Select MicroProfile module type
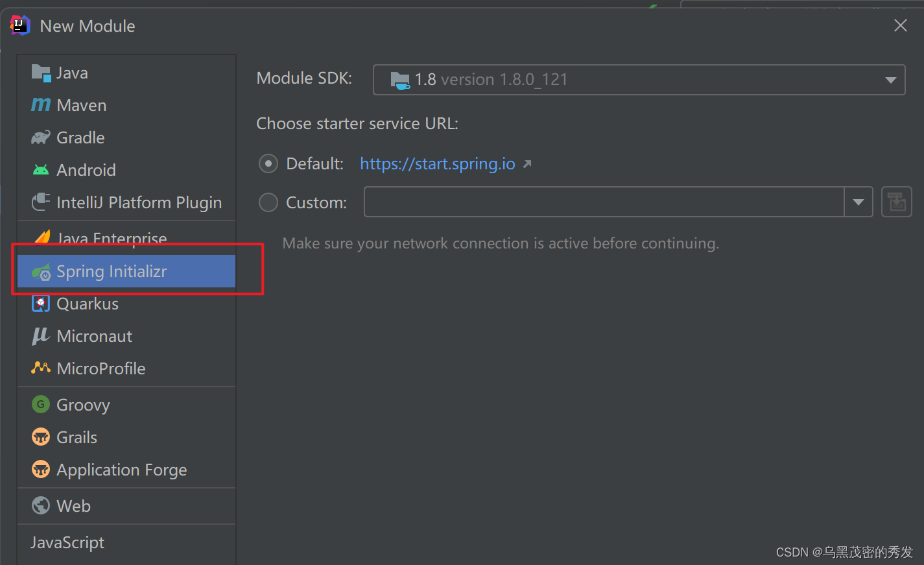The image size is (924, 565). tap(126, 368)
